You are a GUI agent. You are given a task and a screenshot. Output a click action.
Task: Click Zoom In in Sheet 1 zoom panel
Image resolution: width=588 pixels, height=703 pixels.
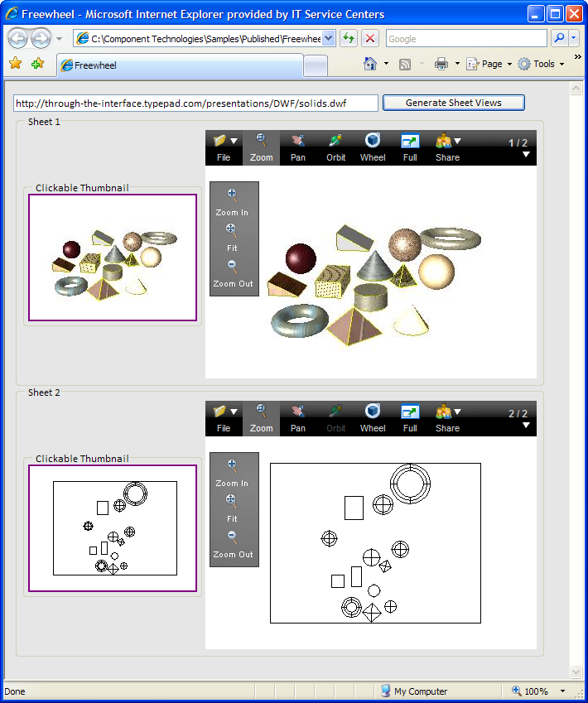[232, 201]
